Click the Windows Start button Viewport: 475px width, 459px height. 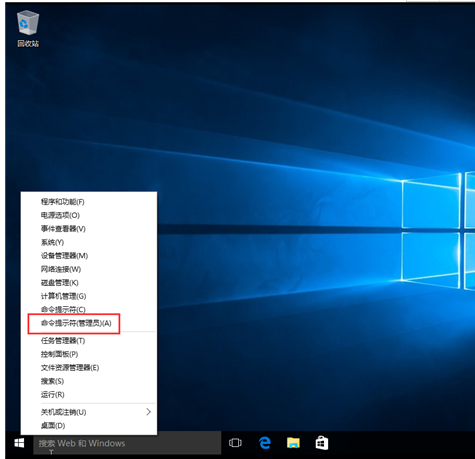19,443
